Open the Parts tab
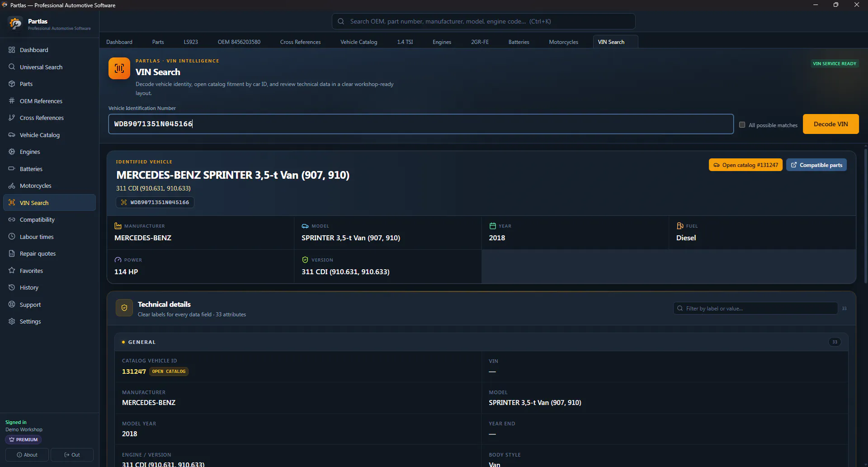This screenshot has height=467, width=868. [x=158, y=42]
